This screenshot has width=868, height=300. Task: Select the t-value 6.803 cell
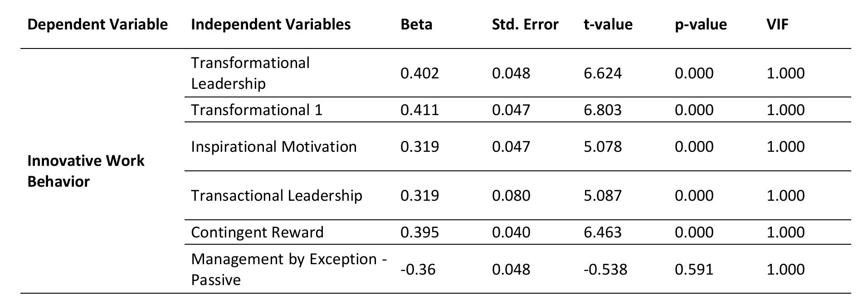click(603, 110)
